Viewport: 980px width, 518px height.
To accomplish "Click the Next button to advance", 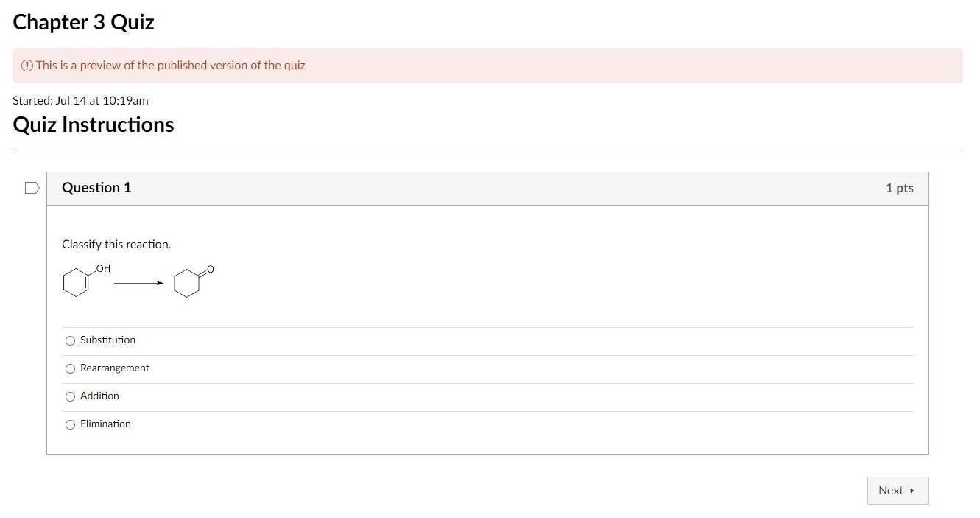I will coord(897,491).
